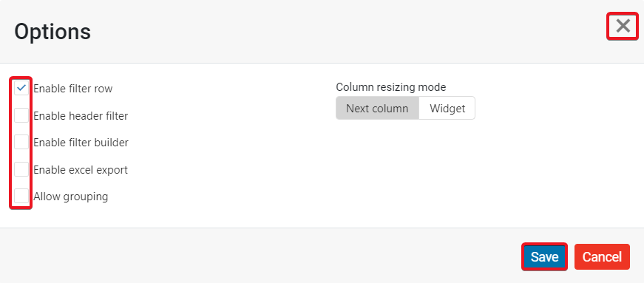The width and height of the screenshot is (644, 283).
Task: Click the empty footer area left of Save
Action: (263, 256)
